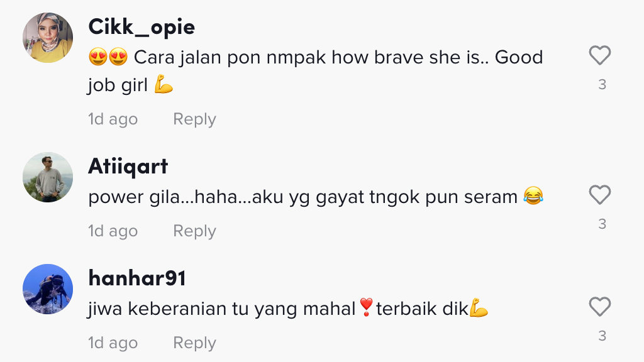
Task: Select the like count under hanhar91's heart
Action: tap(602, 336)
